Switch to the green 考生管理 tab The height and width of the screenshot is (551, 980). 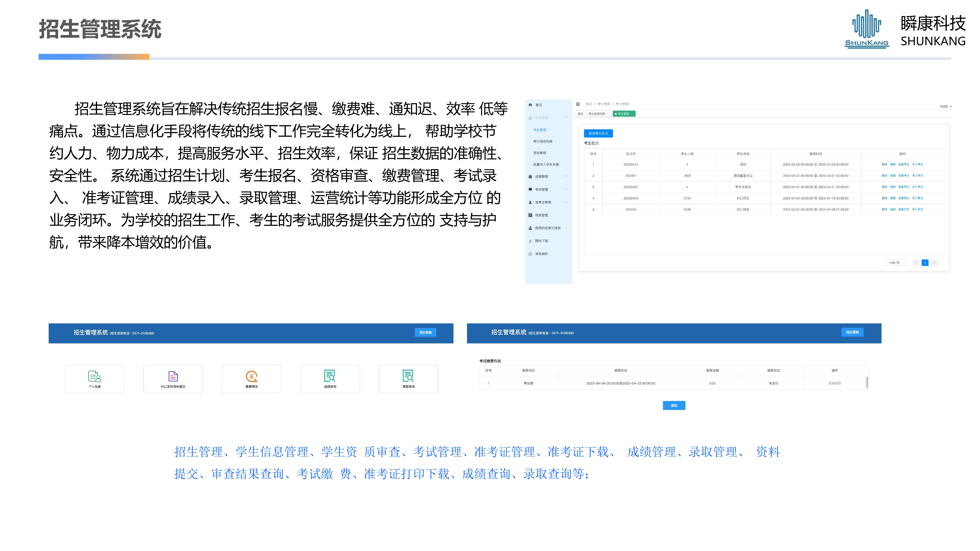coord(624,114)
